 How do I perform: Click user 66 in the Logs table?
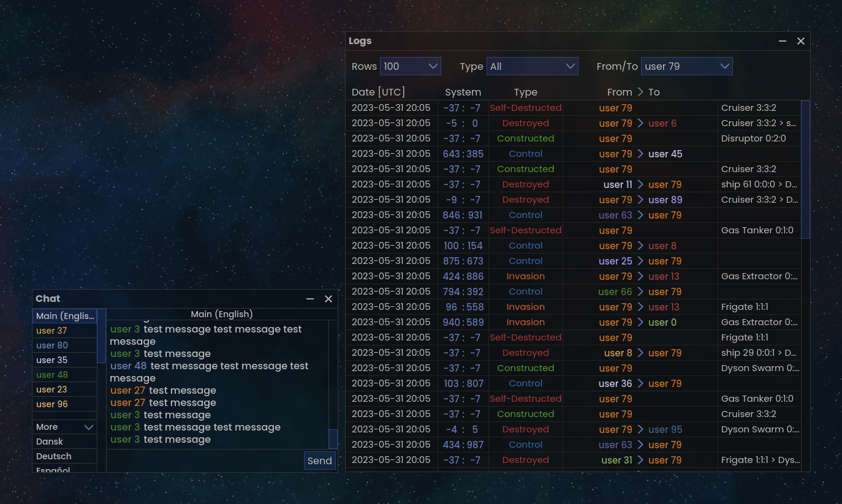(x=615, y=291)
